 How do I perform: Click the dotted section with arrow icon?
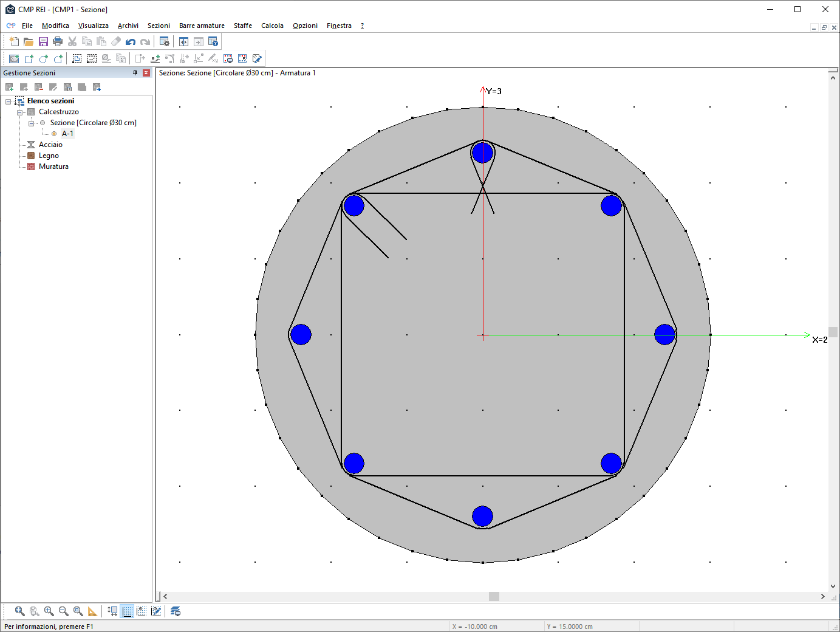[242, 58]
